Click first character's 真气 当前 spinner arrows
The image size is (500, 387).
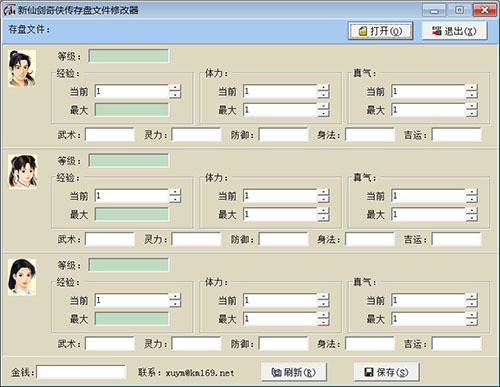coord(472,91)
